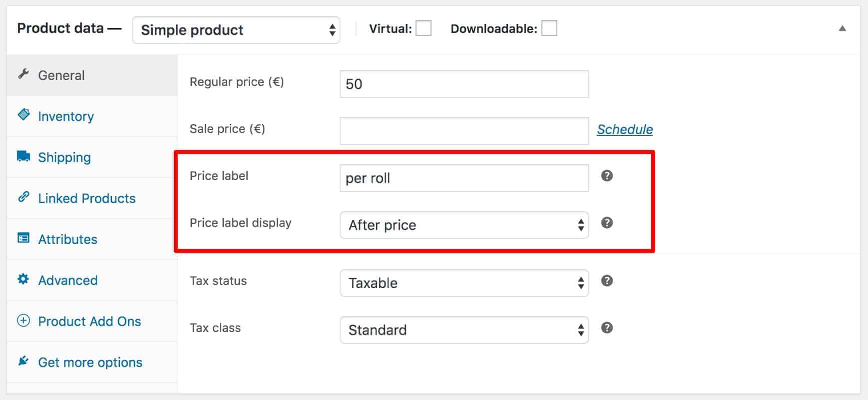This screenshot has width=868, height=400.
Task: Show help tooltip for Tax status
Action: 607,280
